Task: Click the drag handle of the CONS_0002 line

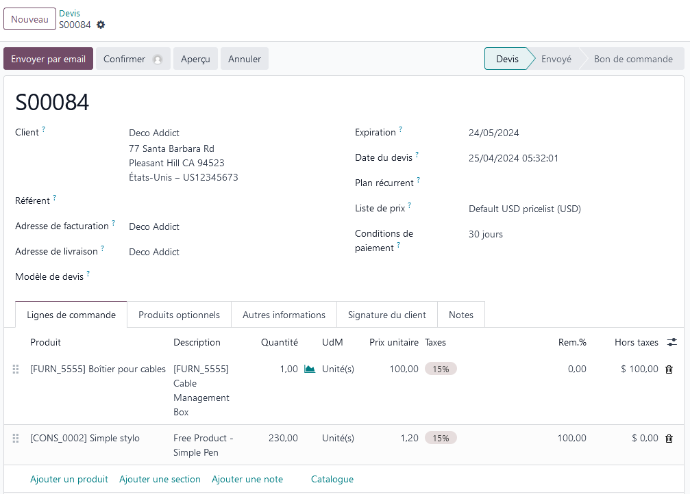Action: pyautogui.click(x=15, y=438)
